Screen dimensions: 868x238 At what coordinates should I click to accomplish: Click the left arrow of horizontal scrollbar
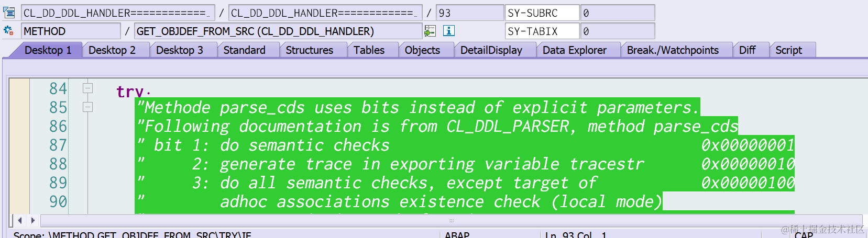20,220
